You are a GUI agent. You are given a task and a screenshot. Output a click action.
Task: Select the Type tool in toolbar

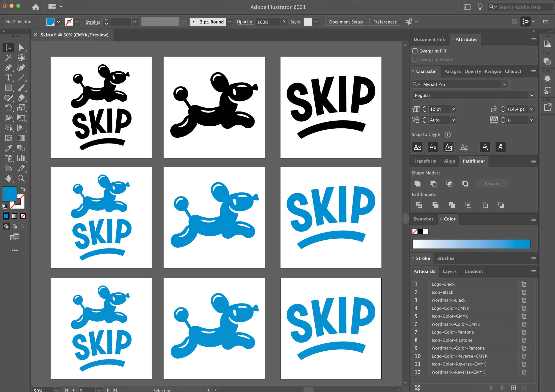[x=8, y=78]
